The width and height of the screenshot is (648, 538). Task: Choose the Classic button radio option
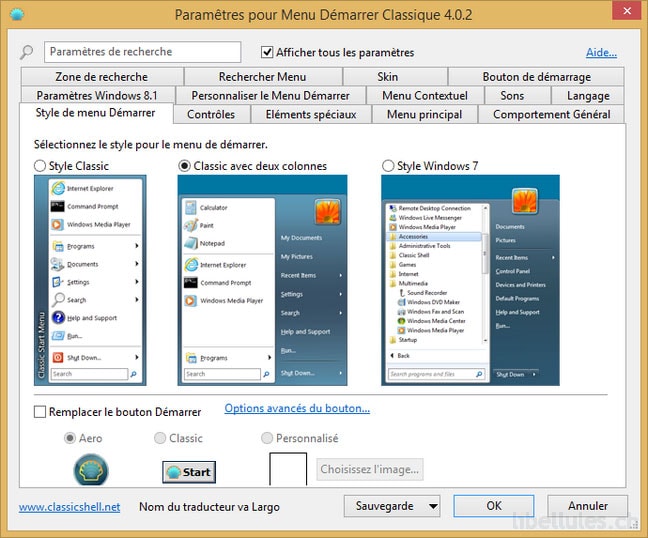(160, 438)
